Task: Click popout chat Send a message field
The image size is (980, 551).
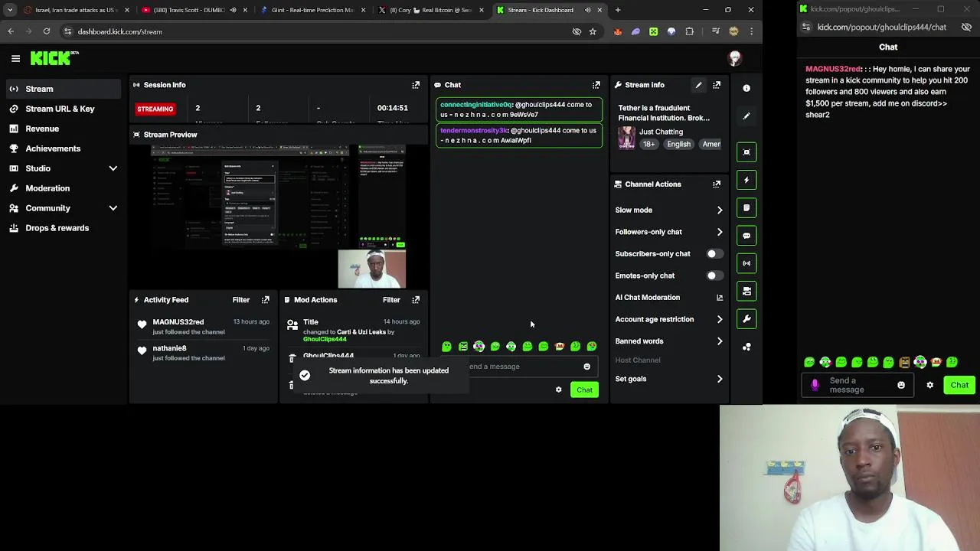Action: click(x=857, y=385)
